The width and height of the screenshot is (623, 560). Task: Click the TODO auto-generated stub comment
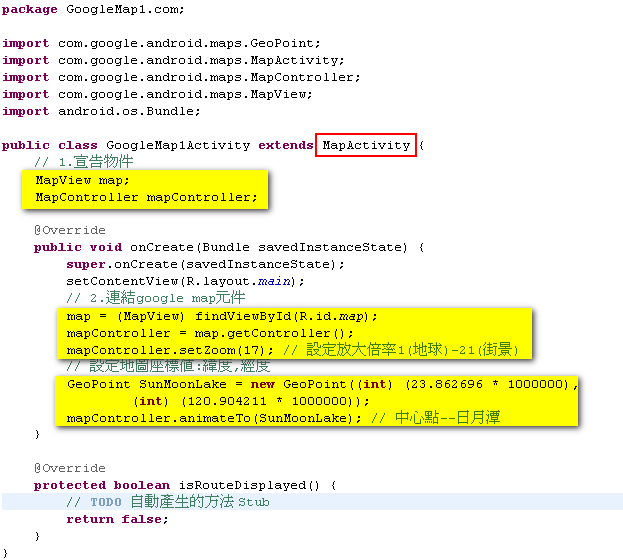pyautogui.click(x=168, y=502)
